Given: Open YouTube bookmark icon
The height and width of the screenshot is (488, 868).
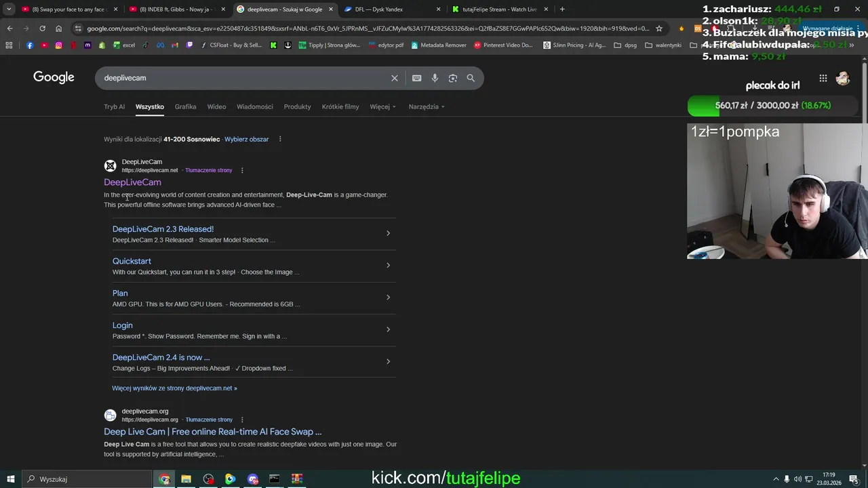Looking at the screenshot, I should (44, 45).
